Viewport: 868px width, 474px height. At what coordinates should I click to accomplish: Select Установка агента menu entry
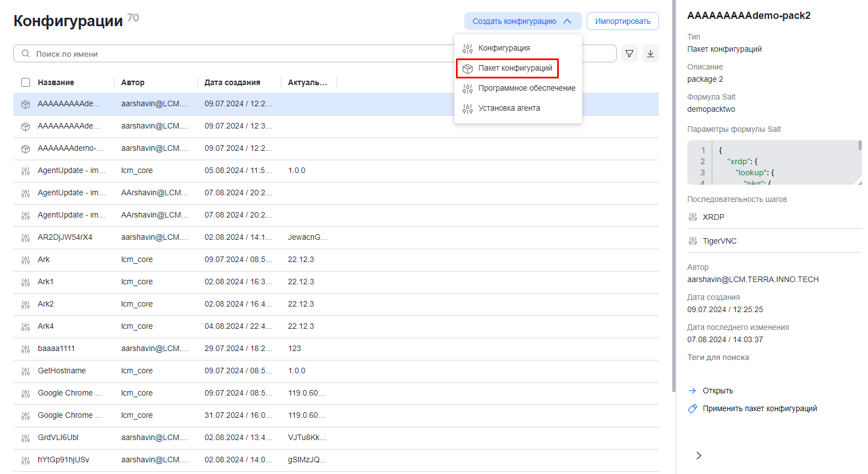pyautogui.click(x=509, y=108)
